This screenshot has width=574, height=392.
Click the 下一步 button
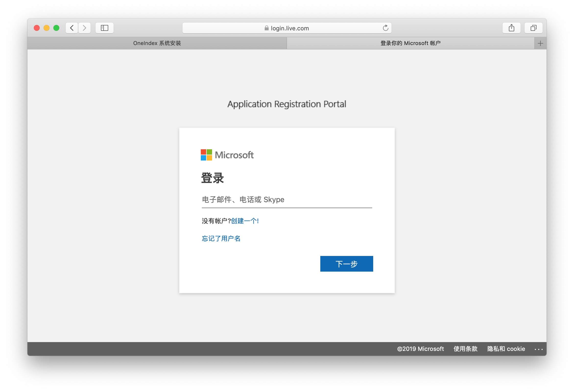pos(346,264)
